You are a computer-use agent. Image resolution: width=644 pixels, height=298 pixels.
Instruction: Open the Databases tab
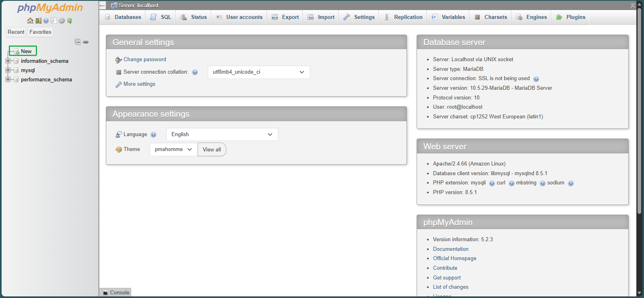(x=123, y=17)
